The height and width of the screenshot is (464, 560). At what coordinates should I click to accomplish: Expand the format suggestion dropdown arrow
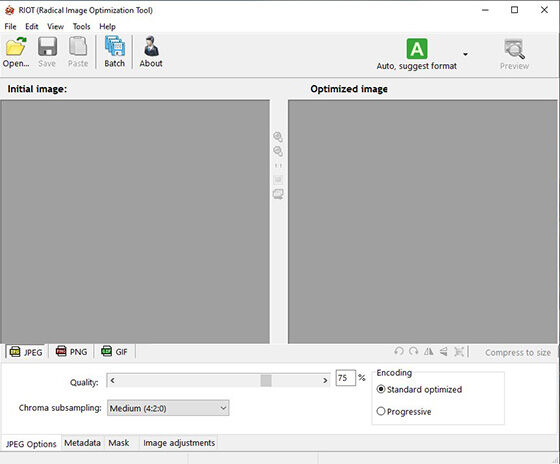click(465, 54)
